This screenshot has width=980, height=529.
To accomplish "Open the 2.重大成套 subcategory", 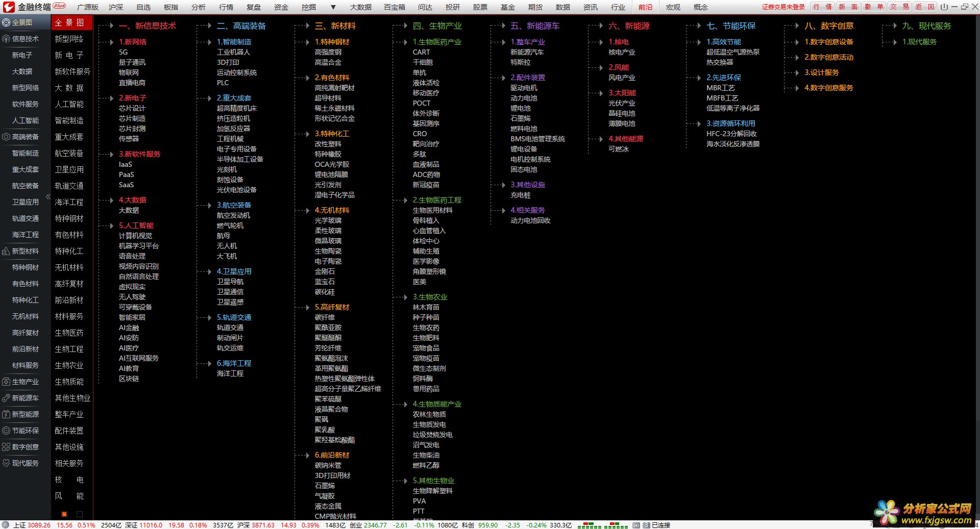I will pyautogui.click(x=234, y=98).
